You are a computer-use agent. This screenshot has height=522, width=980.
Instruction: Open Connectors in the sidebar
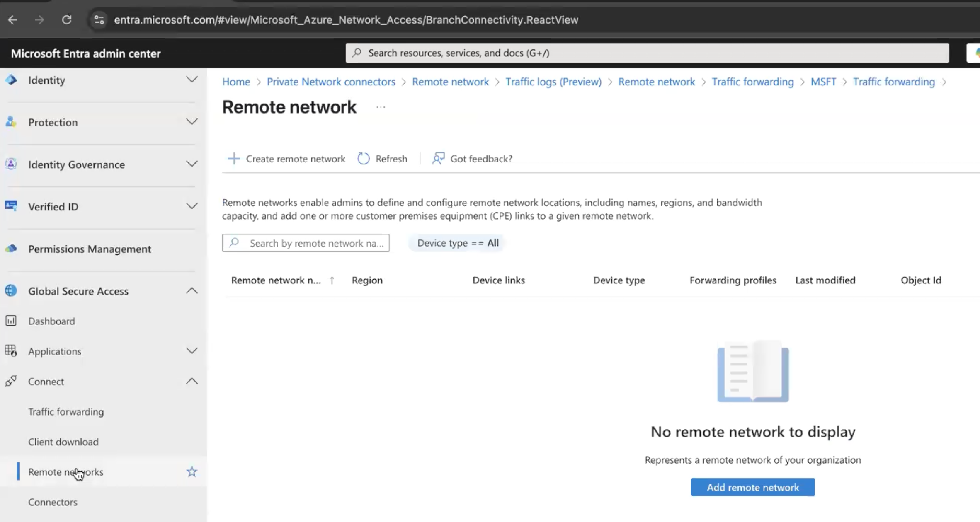coord(53,502)
